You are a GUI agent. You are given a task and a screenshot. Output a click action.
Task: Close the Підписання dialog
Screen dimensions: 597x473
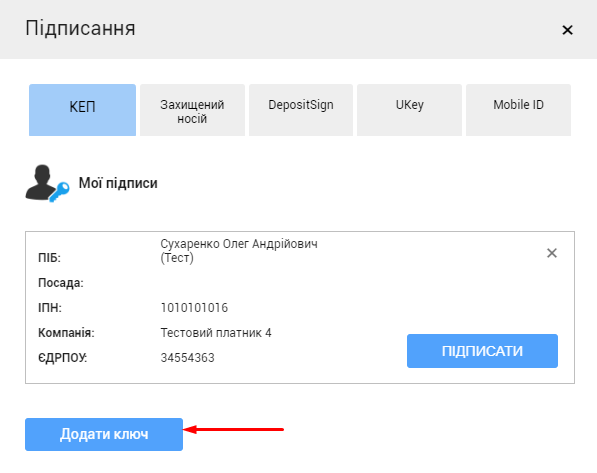[x=567, y=30]
